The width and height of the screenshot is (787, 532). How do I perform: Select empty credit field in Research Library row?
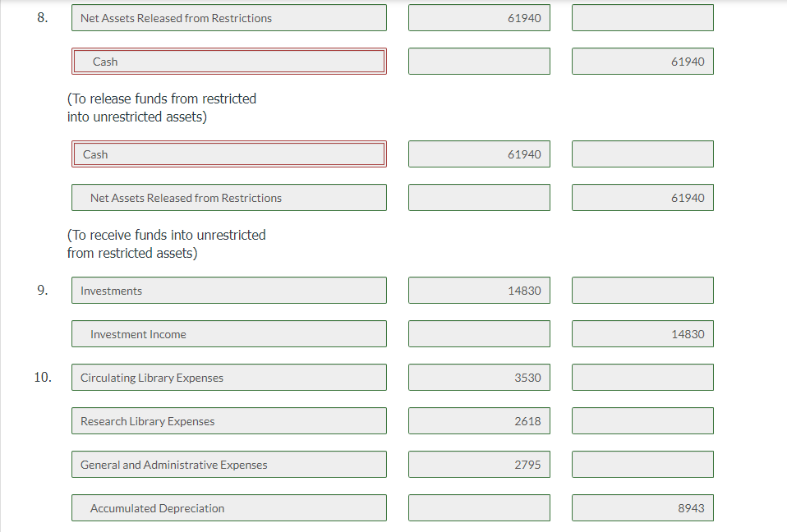[x=642, y=420]
